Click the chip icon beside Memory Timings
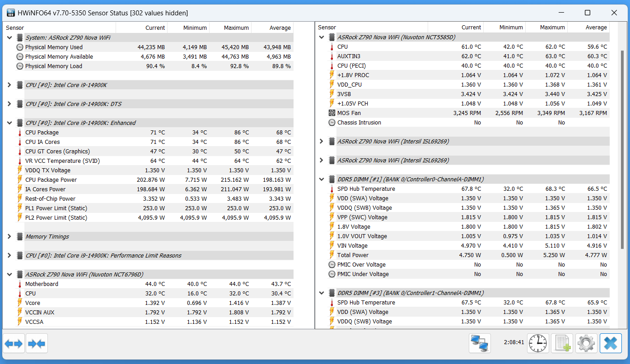The height and width of the screenshot is (364, 630). [x=20, y=237]
